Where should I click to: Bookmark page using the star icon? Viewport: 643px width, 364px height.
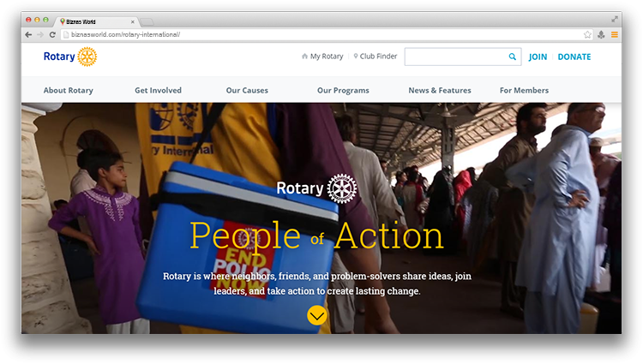click(587, 35)
